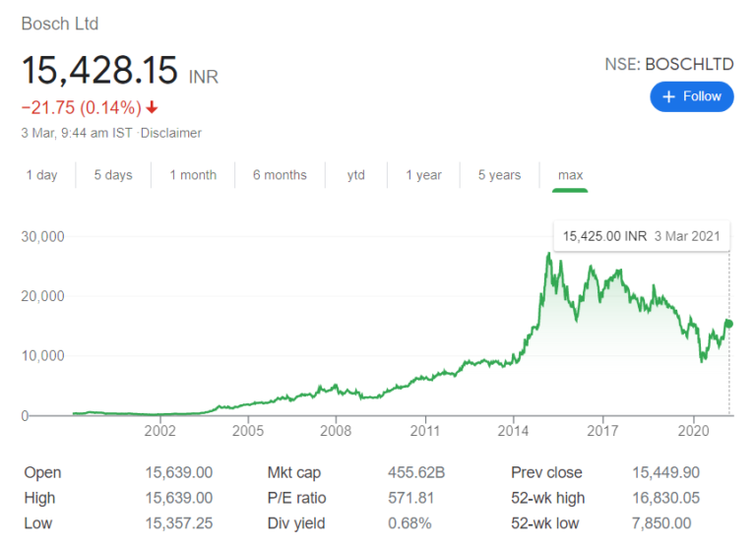
Task: Click the 52-wk low value 7,850.00
Action: pos(661,523)
